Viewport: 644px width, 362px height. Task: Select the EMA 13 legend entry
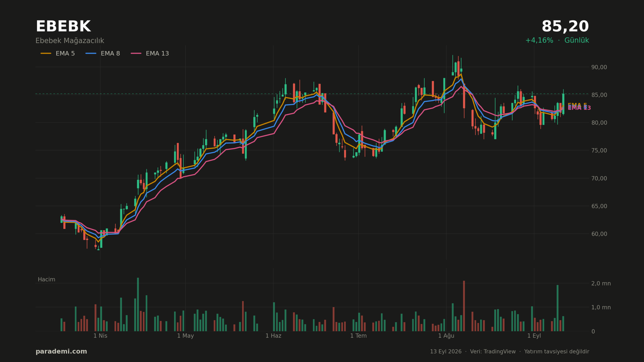150,53
